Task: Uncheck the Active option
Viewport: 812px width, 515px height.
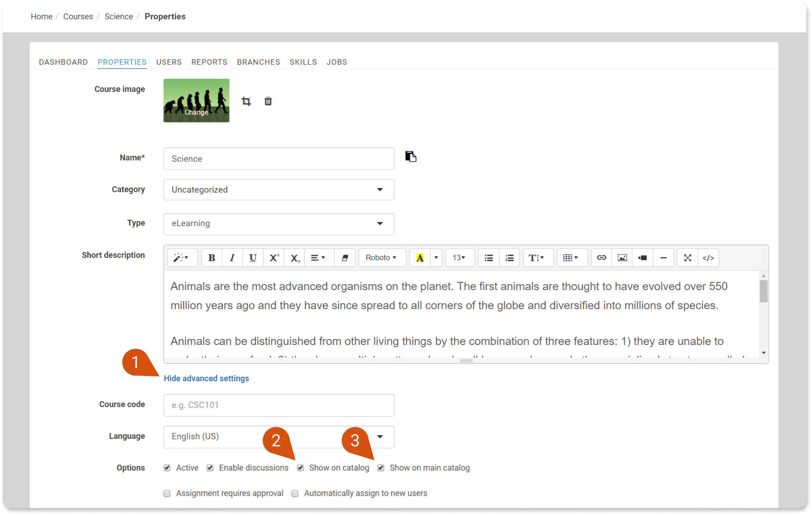Action: pos(167,468)
